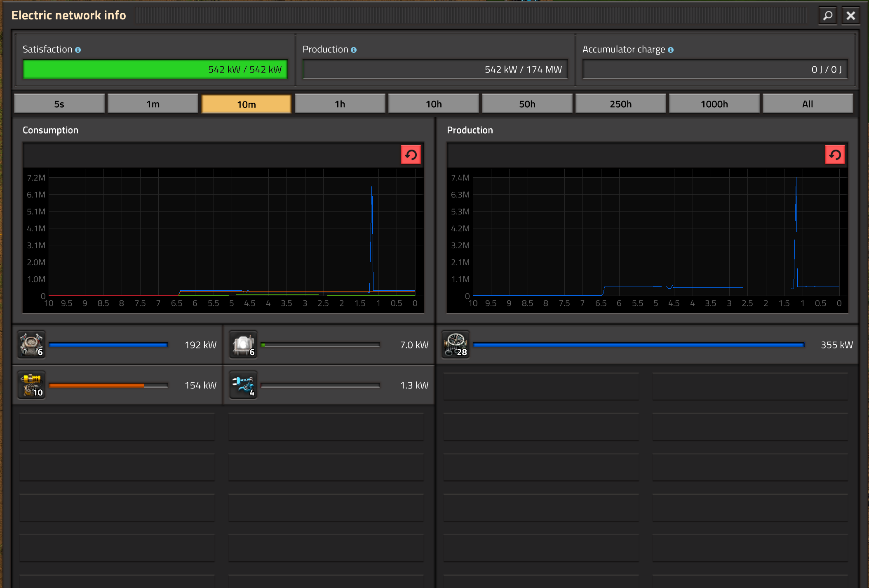Click the Accumulator charge 0 J bar
Screen dimensions: 869x588
point(715,69)
